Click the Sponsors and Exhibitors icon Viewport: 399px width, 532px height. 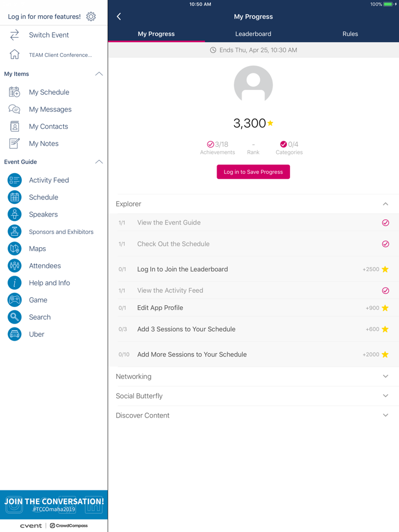[x=15, y=231]
